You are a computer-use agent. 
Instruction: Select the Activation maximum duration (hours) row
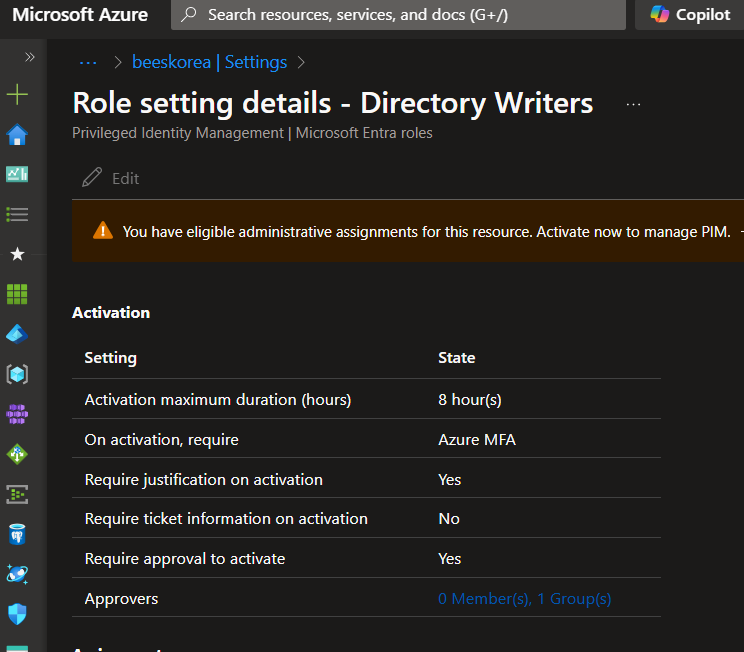click(366, 399)
